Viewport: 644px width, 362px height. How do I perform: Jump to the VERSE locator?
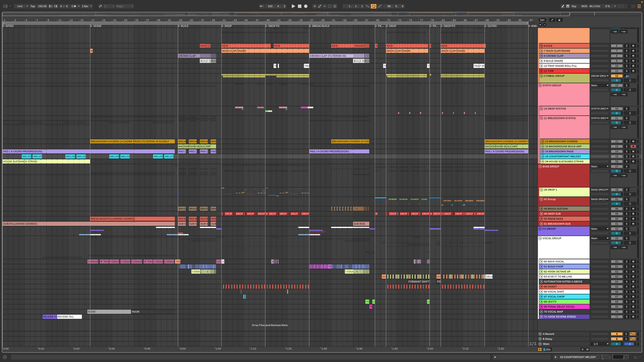click(x=96, y=26)
